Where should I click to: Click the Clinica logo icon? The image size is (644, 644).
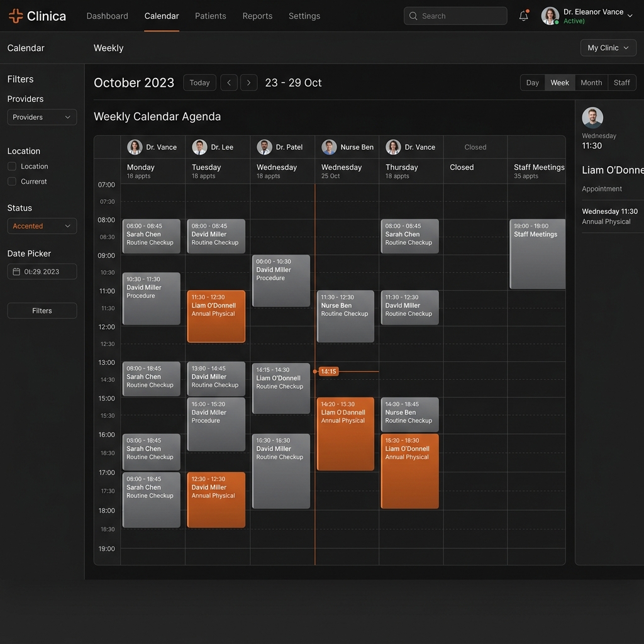[x=16, y=16]
